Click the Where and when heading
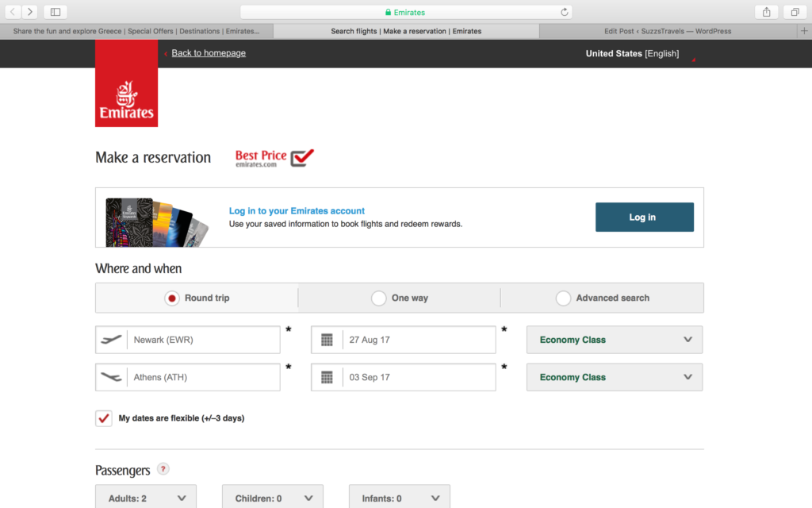This screenshot has width=812, height=508. [138, 268]
